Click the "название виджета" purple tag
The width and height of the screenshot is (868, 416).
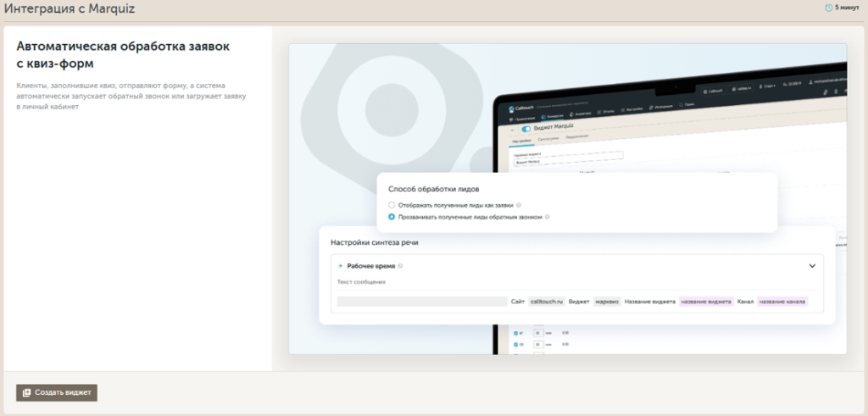coord(705,301)
